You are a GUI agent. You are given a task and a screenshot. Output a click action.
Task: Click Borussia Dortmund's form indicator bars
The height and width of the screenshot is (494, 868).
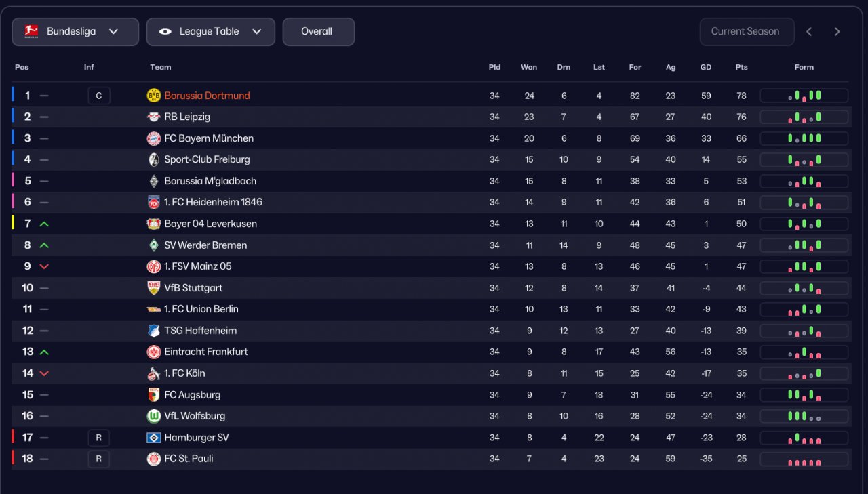[804, 96]
